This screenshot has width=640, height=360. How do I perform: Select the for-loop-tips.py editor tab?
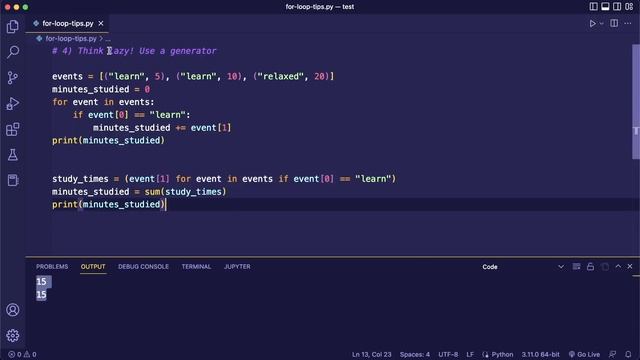[67, 23]
